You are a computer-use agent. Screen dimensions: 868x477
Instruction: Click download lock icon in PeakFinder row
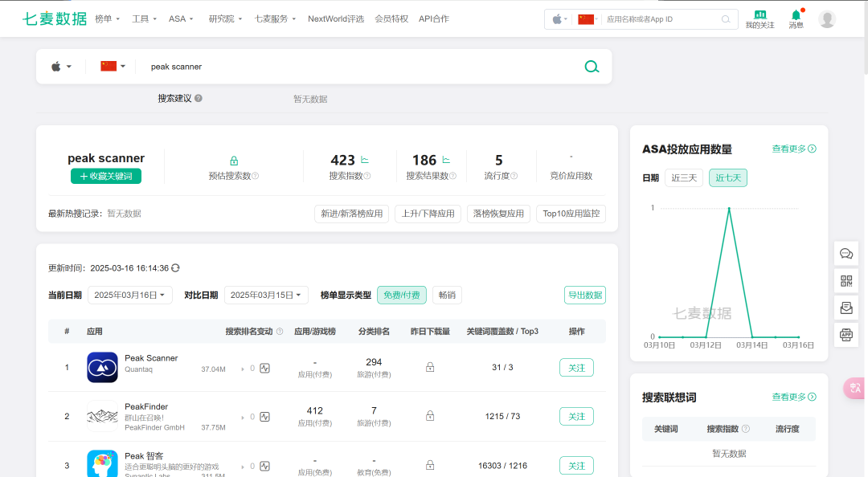[430, 416]
